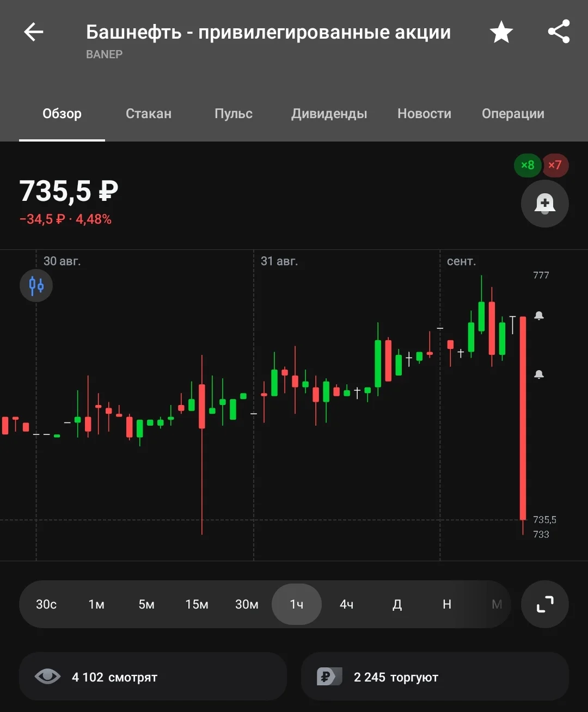Open the Операции tab

click(x=513, y=114)
